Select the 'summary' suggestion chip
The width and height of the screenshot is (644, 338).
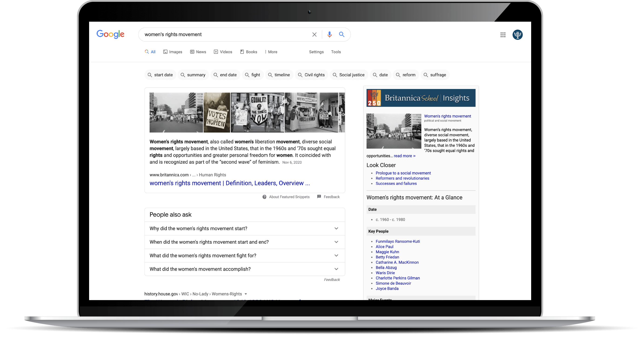pos(193,75)
